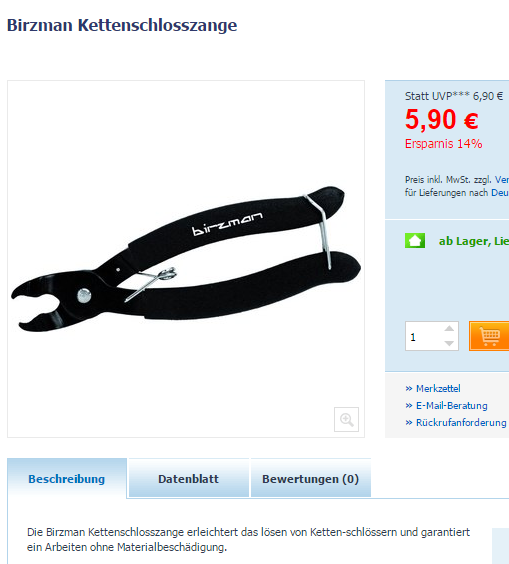Click the quantity input field
The height and width of the screenshot is (564, 509).
424,336
